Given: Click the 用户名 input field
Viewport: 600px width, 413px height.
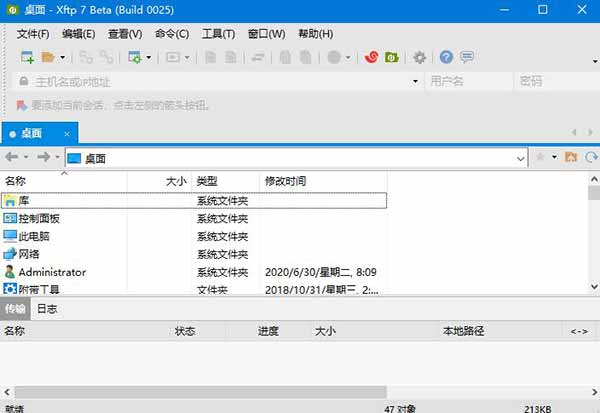Looking at the screenshot, I should point(467,81).
